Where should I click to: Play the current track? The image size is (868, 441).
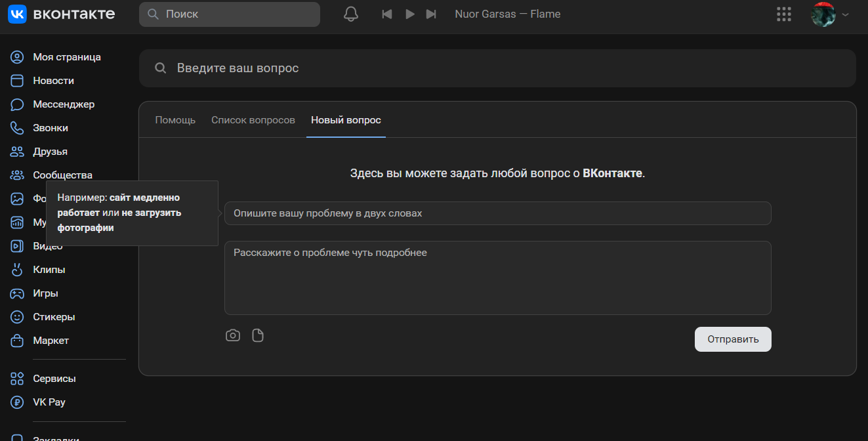click(x=410, y=14)
